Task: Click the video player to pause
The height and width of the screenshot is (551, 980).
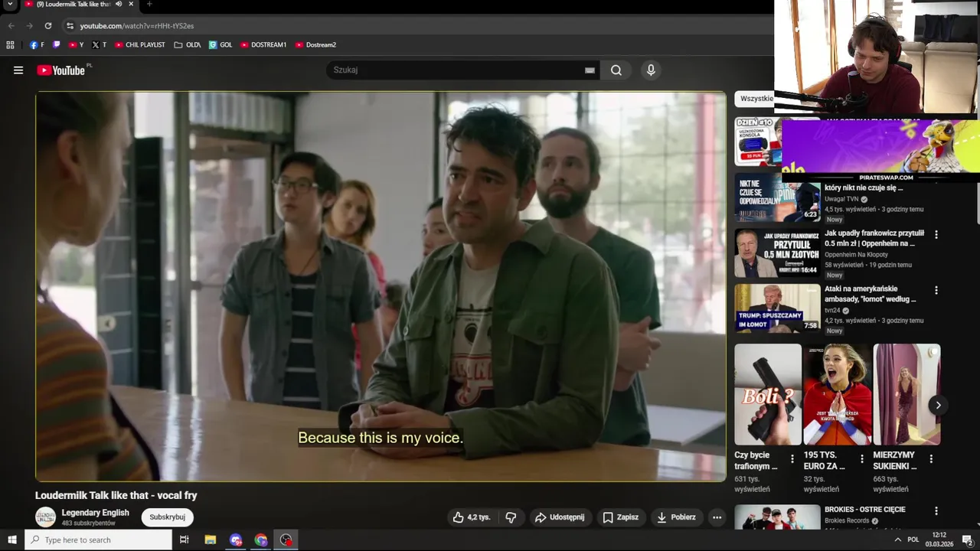Action: (x=381, y=286)
